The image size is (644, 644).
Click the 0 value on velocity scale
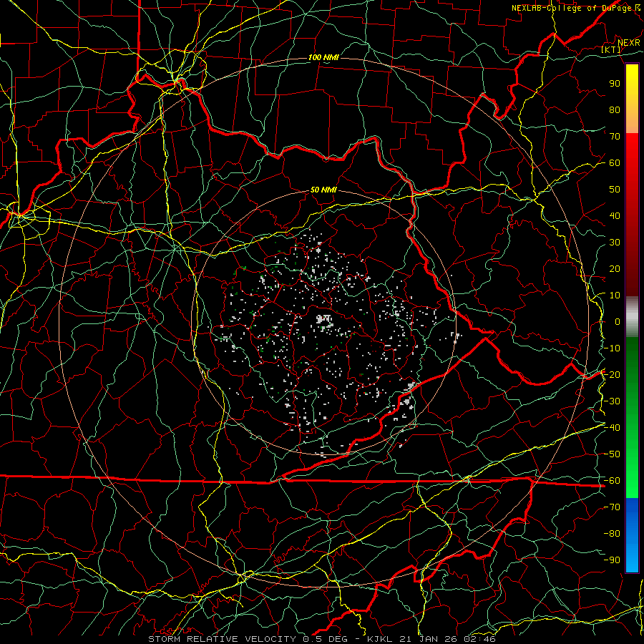(x=618, y=321)
